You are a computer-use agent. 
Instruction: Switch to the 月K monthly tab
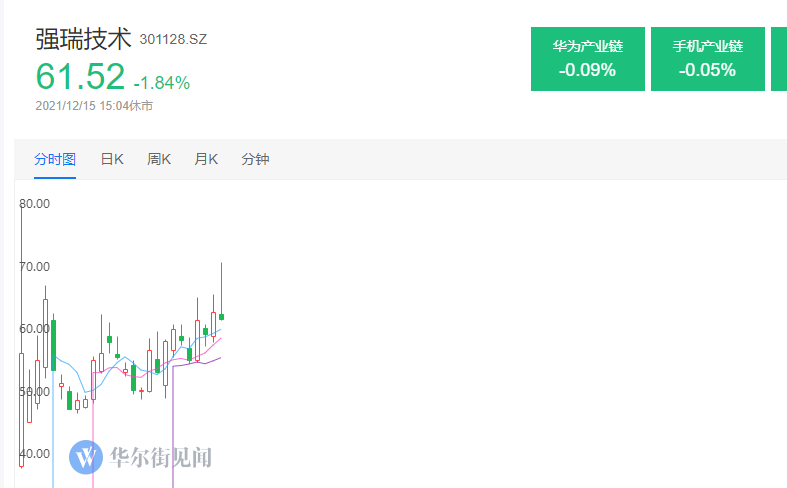(x=206, y=159)
